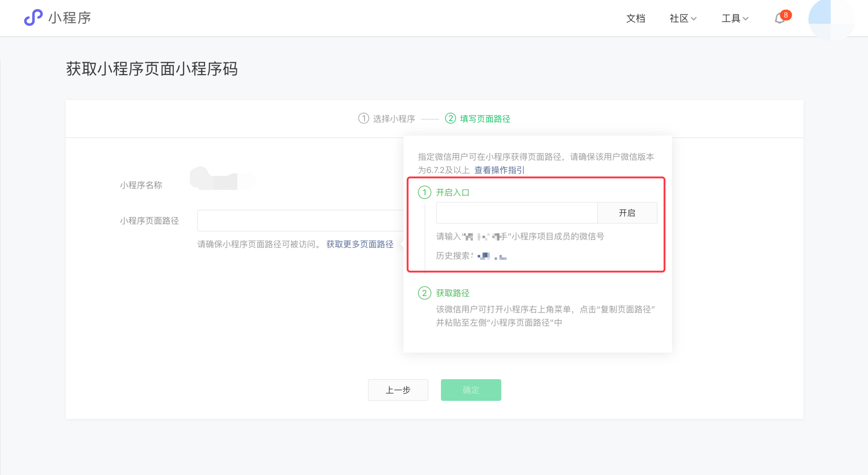
Task: Select the blurred 历史搜索 history entry
Action: 492,256
